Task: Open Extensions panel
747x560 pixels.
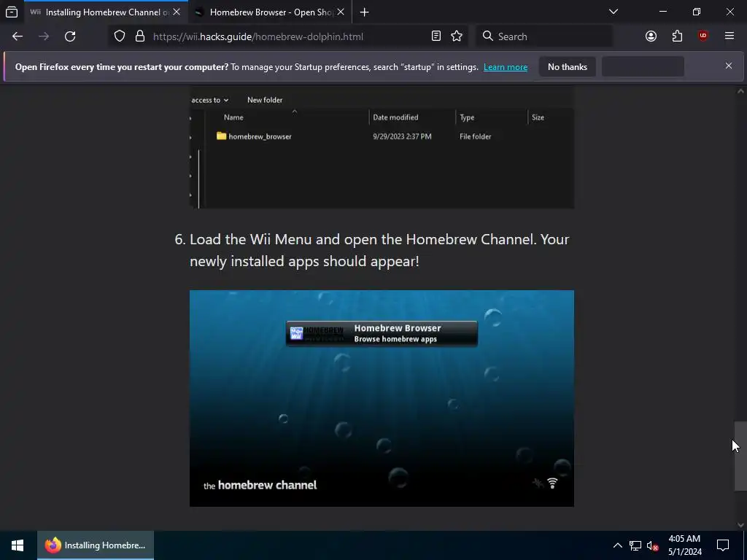Action: (x=677, y=36)
